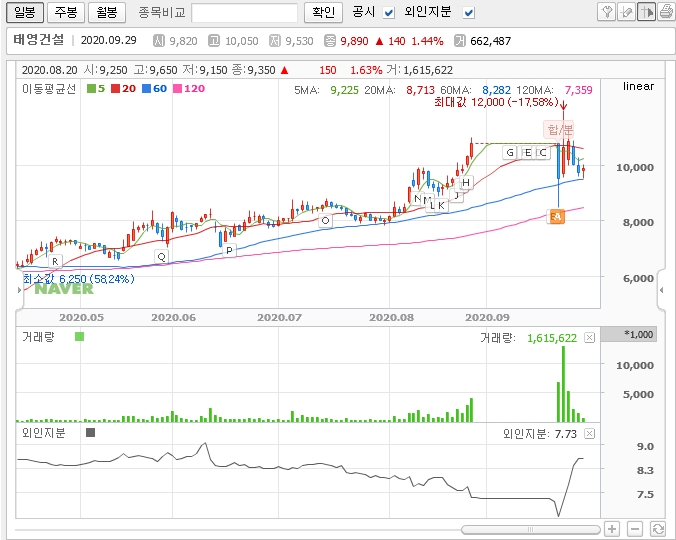Close the 외인지분 panel
Viewport: 676px width, 540px height.
(590, 433)
